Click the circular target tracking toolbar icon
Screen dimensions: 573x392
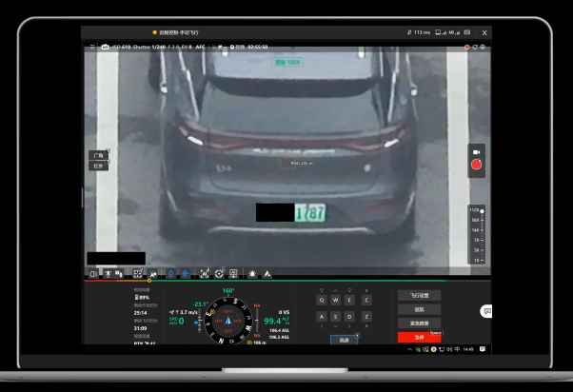click(x=219, y=274)
